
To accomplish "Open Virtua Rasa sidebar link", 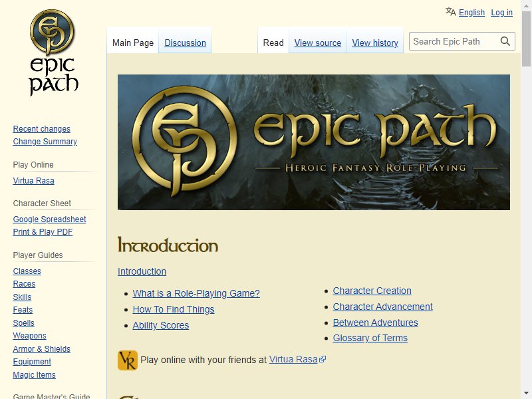I will [34, 181].
